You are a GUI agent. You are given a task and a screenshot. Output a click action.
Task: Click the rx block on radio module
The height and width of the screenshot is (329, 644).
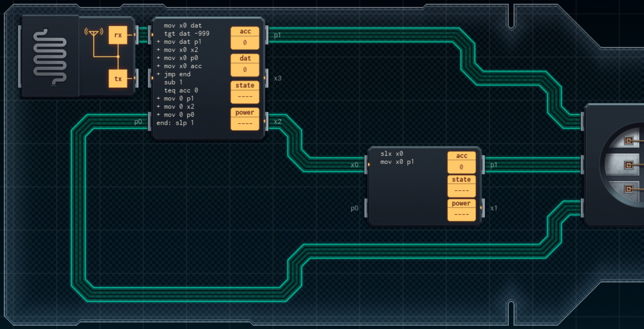tap(118, 35)
